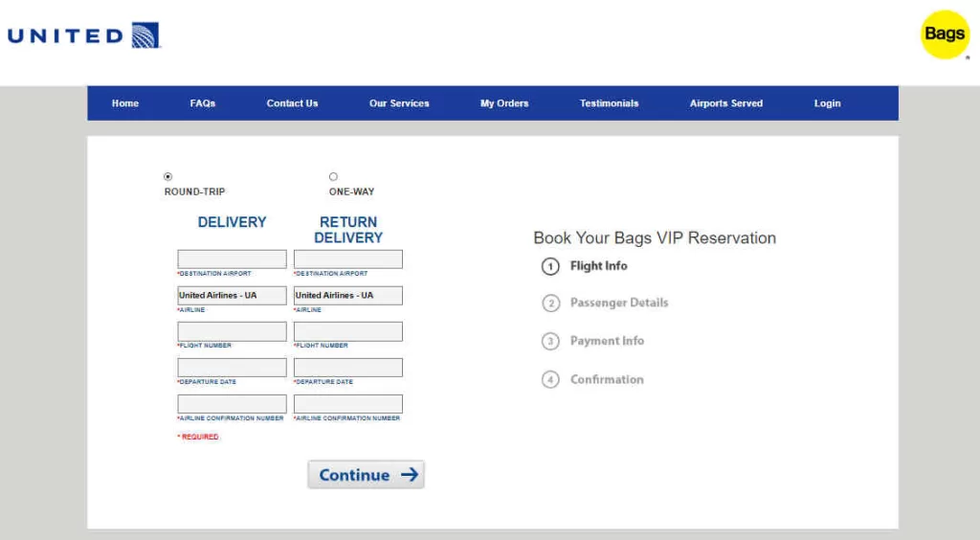This screenshot has width=980, height=540.
Task: Click the step 3 Payment Info circle
Action: [550, 342]
